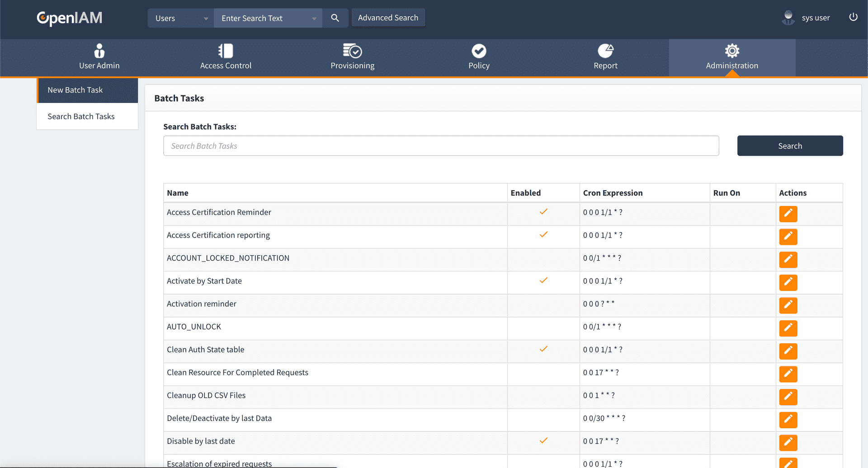Screen dimensions: 868x468
Task: Disable the Activate by Start Date task
Action: 543,280
